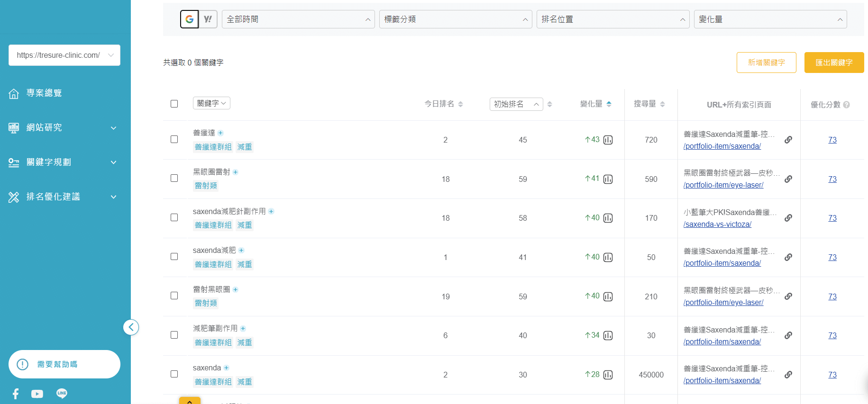Image resolution: width=868 pixels, height=404 pixels.
Task: Open 專案總覽 in the sidebar
Action: [x=44, y=93]
